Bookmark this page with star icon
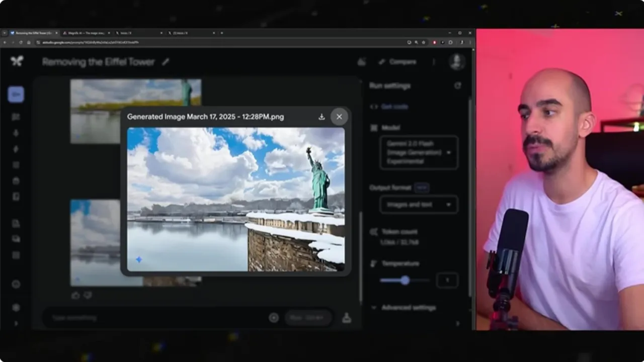The height and width of the screenshot is (362, 644). [424, 42]
